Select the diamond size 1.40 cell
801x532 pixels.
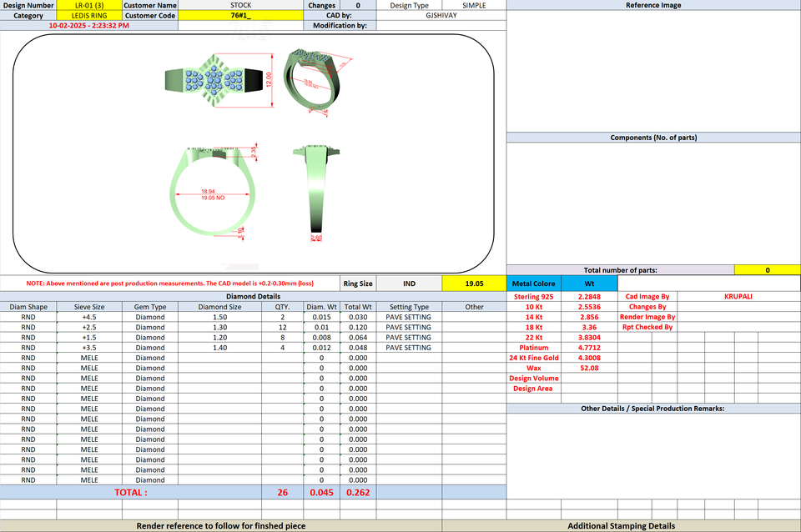[220, 348]
